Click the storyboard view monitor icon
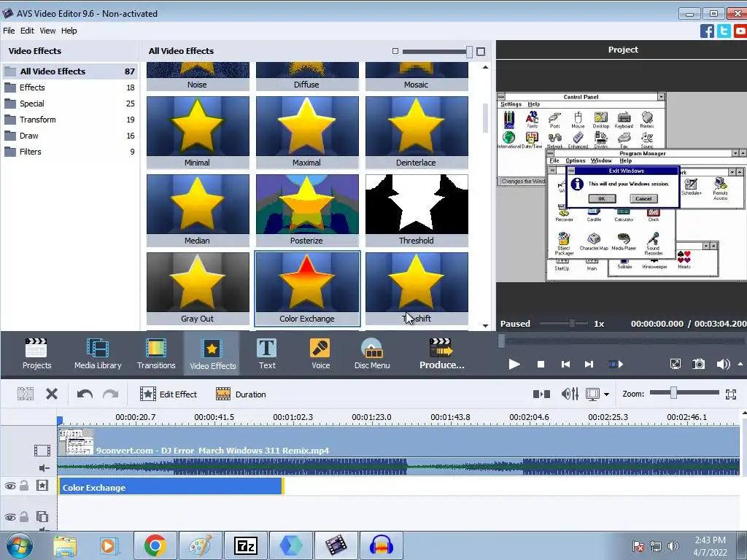Screen dimensions: 747x560 click(x=592, y=394)
